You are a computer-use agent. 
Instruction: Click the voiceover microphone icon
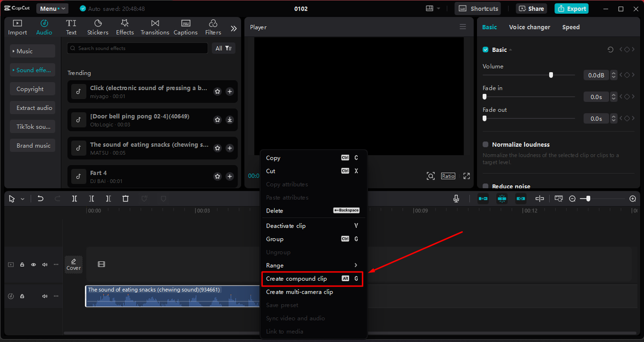tap(456, 199)
